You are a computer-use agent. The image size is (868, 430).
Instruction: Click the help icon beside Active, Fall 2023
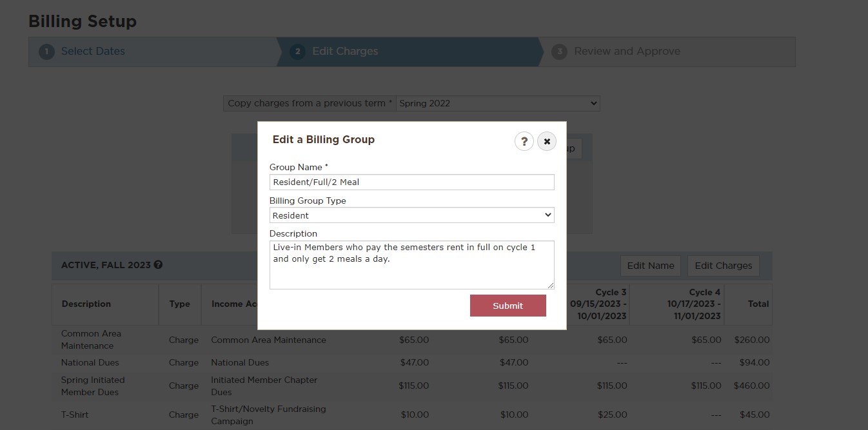pos(159,265)
